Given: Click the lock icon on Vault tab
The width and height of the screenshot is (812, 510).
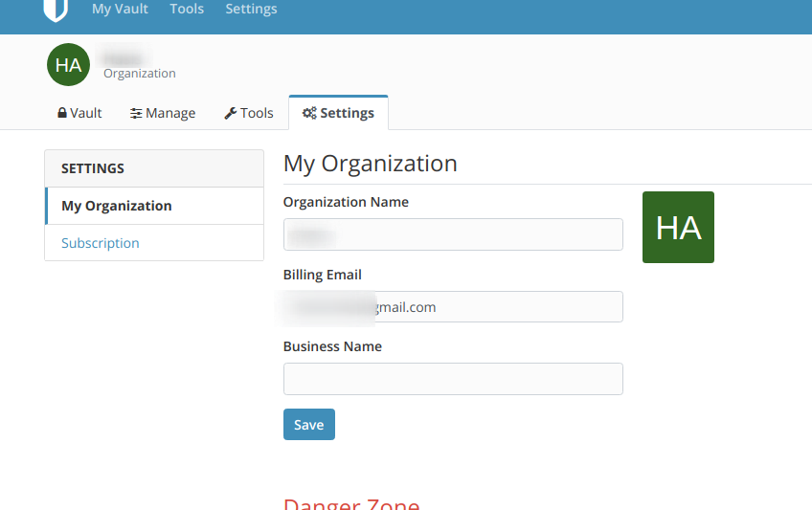Looking at the screenshot, I should (x=62, y=113).
